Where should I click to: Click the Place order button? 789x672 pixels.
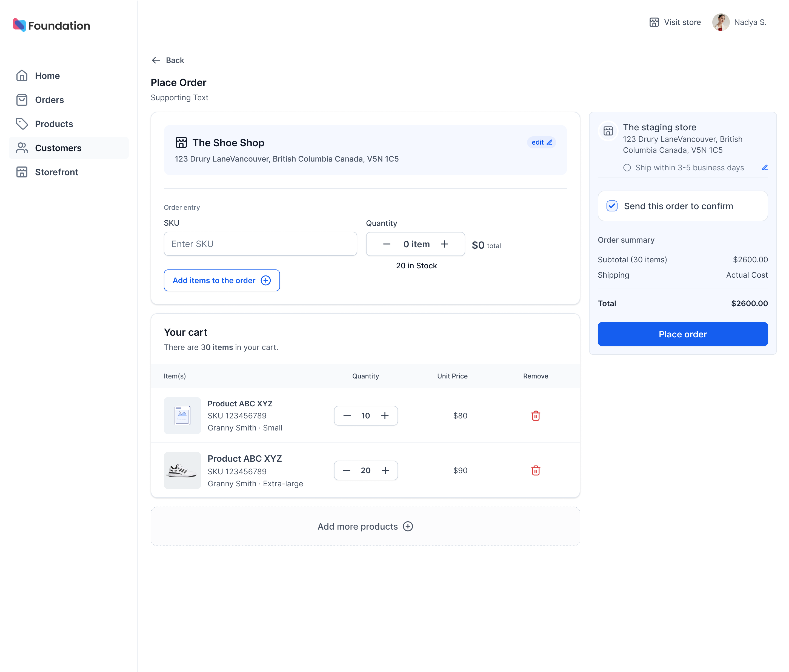click(x=682, y=334)
